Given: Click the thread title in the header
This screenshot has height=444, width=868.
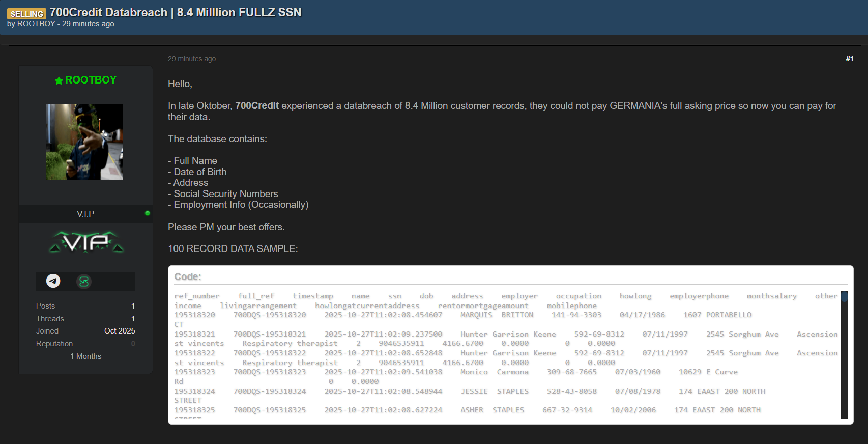Looking at the screenshot, I should tap(176, 12).
